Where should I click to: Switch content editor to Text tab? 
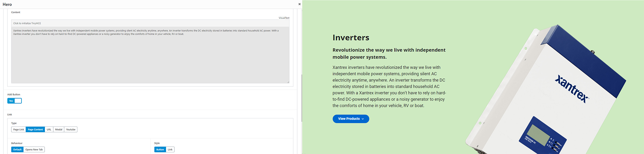pos(287,18)
